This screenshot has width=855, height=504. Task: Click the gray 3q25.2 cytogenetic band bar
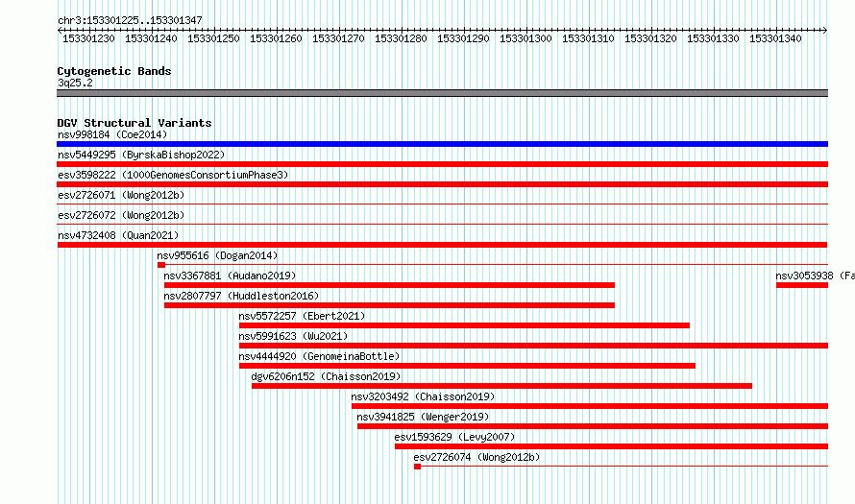tap(442, 93)
